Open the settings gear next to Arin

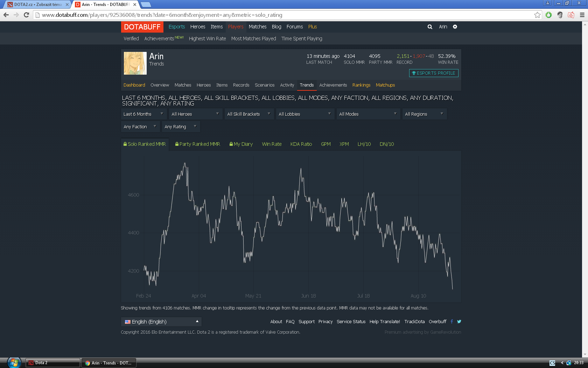coord(455,27)
